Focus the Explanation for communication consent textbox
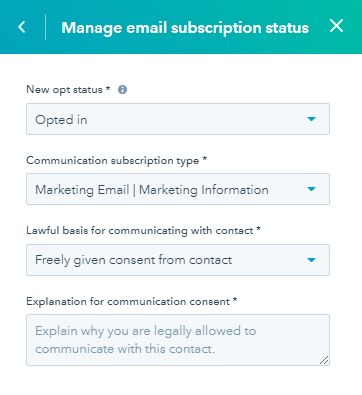 [178, 340]
